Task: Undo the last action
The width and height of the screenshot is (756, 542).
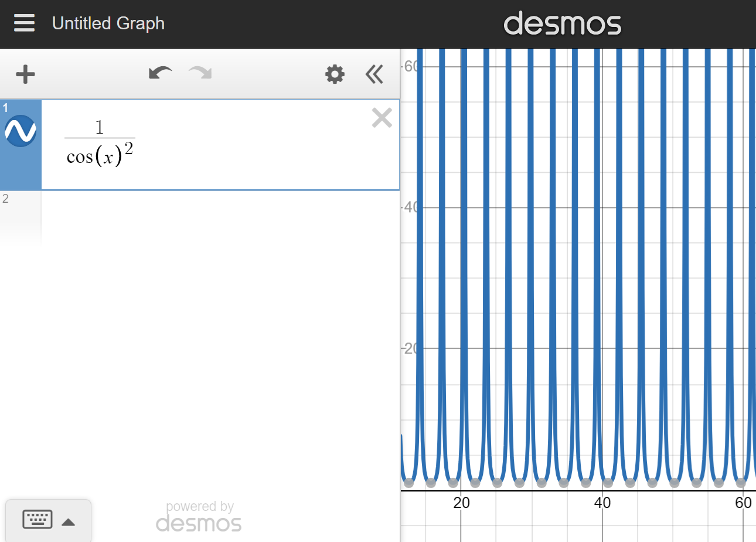Action: (160, 73)
